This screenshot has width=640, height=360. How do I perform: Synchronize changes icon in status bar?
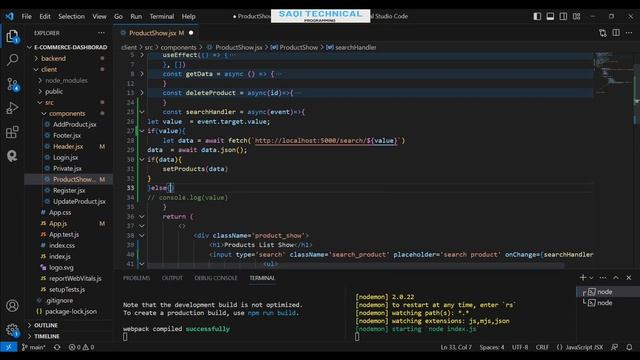(57, 347)
